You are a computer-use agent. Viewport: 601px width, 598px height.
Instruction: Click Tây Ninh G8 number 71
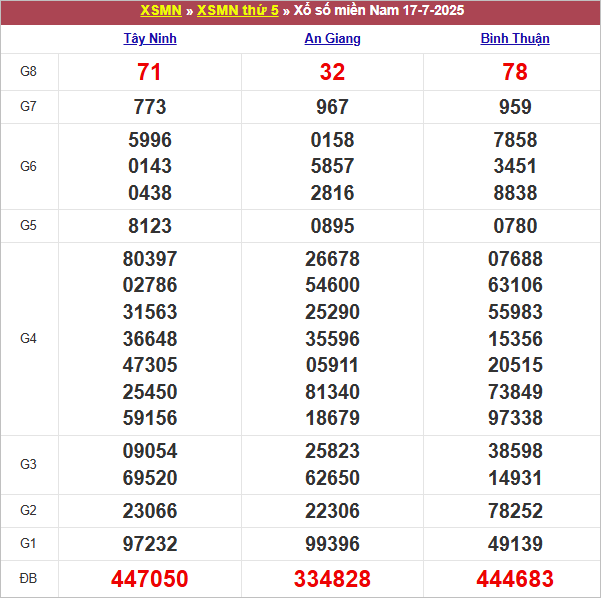point(149,72)
